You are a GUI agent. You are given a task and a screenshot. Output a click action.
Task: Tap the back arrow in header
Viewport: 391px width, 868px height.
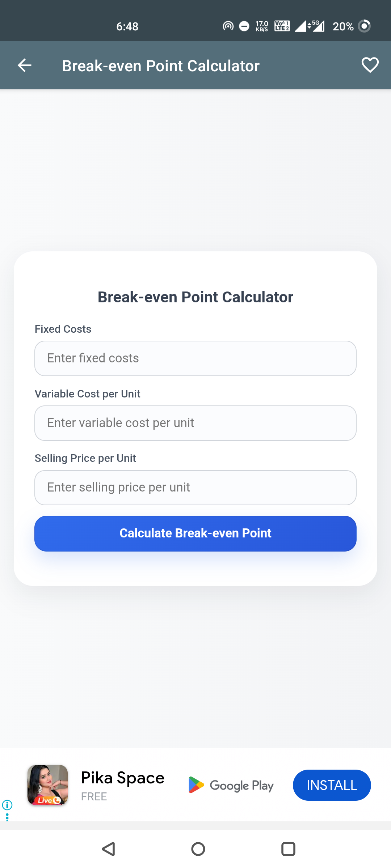(25, 65)
